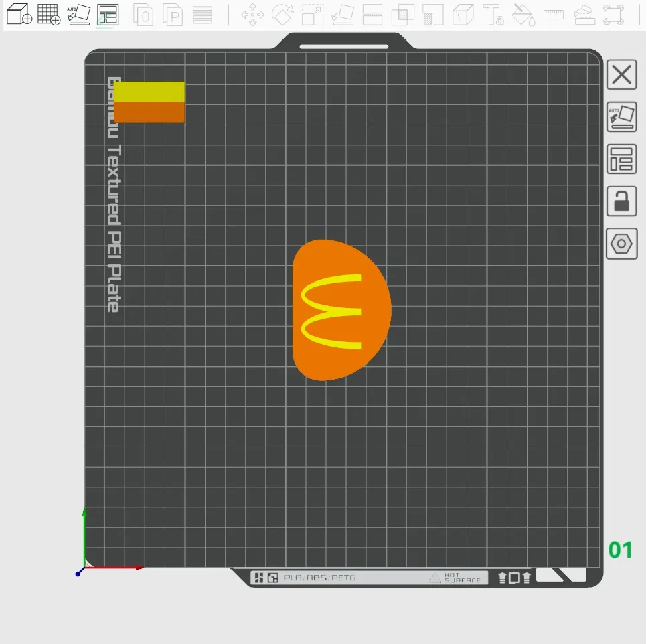
Task: Remove the plate with the X icon
Action: click(621, 74)
